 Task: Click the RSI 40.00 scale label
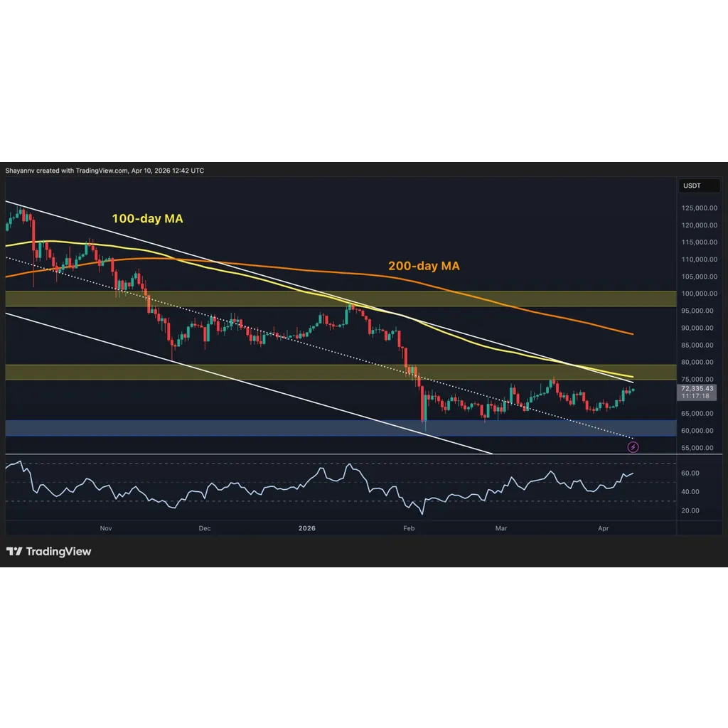coord(690,492)
